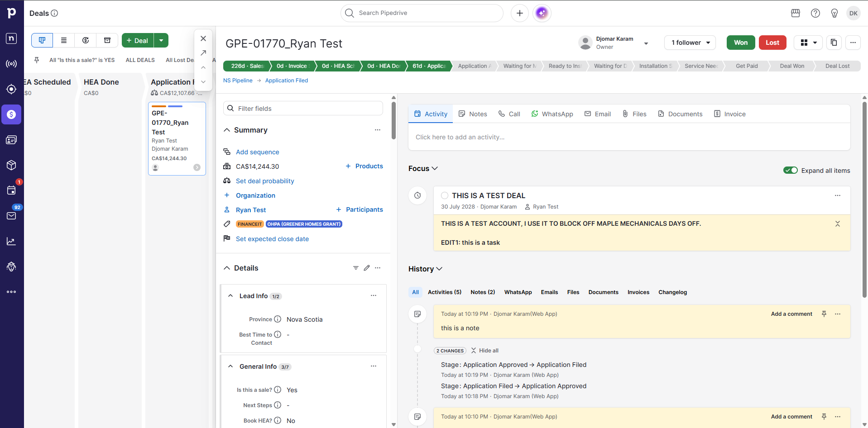This screenshot has height=428, width=868.
Task: Switch to the Files tab
Action: [634, 114]
